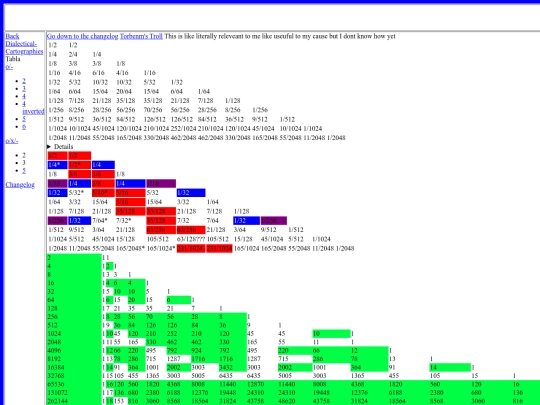This screenshot has width=540, height=405.
Task: Click the '6/16' cell in top table
Action: tap(98, 73)
